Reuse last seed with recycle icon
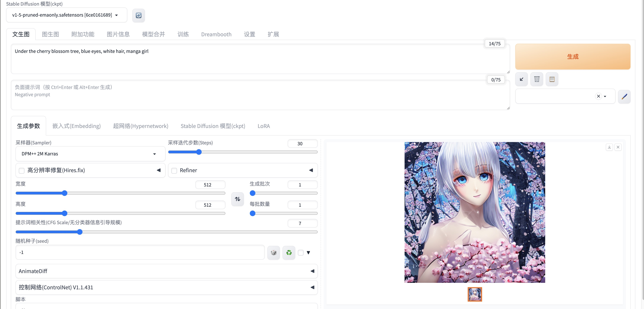Image resolution: width=644 pixels, height=309 pixels. (x=289, y=253)
